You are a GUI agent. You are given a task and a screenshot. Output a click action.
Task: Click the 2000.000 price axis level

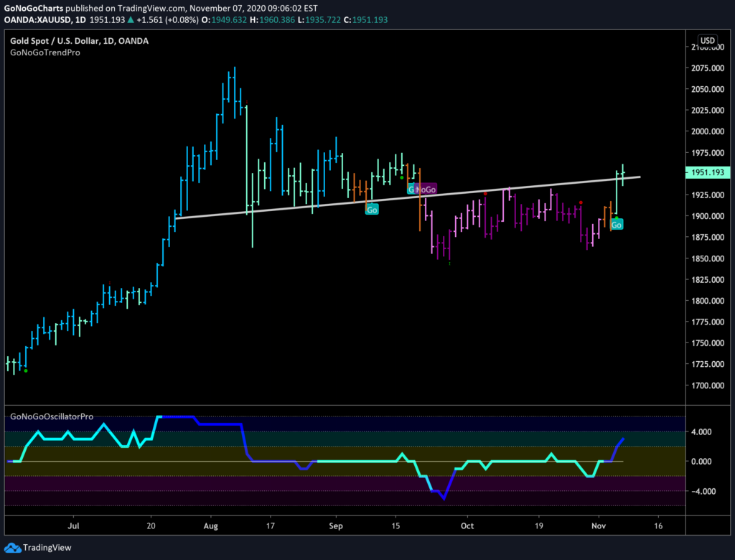tap(708, 131)
